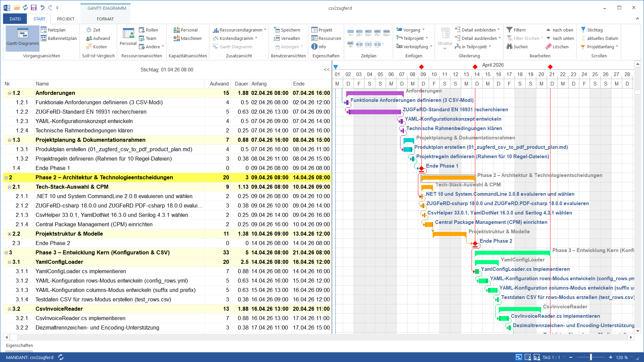Switch to START tab
Viewport: 644px width, 362px height.
39,19
